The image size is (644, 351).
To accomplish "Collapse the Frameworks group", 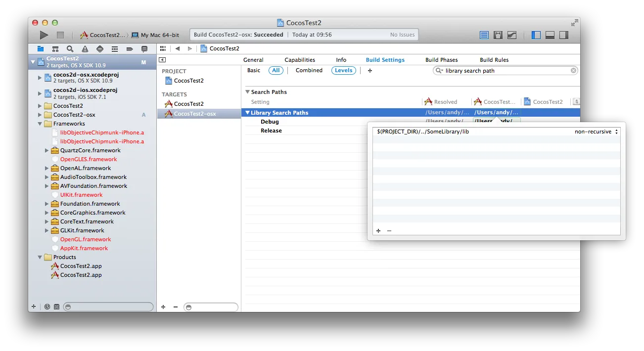I will coord(40,124).
